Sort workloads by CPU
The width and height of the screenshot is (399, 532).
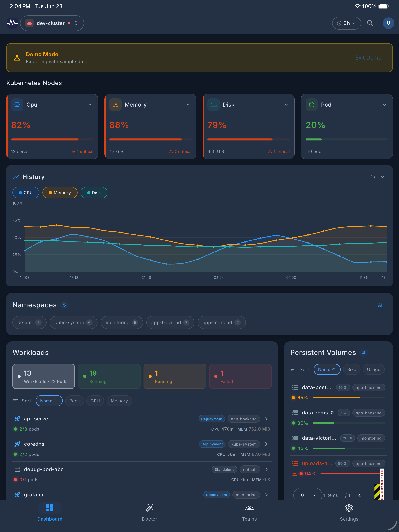pos(95,401)
